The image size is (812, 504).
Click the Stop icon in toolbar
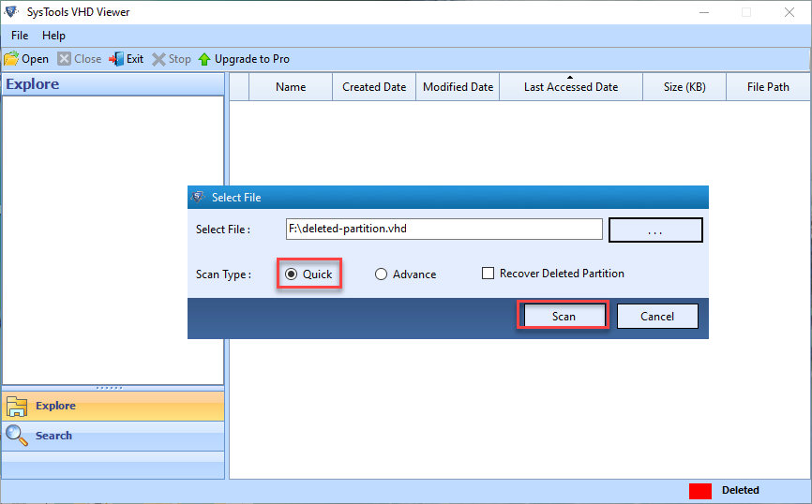pyautogui.click(x=158, y=59)
